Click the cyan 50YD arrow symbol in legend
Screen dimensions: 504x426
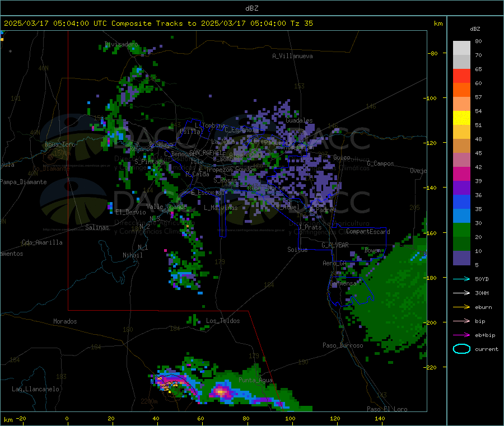tap(461, 279)
